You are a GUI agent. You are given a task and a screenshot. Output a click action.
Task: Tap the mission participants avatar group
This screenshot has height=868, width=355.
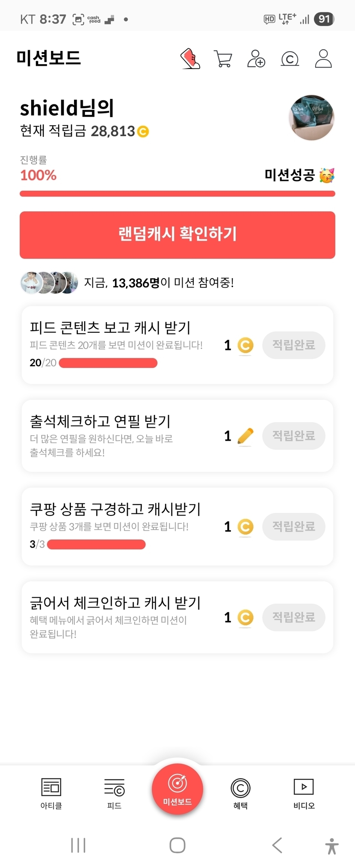tap(49, 283)
